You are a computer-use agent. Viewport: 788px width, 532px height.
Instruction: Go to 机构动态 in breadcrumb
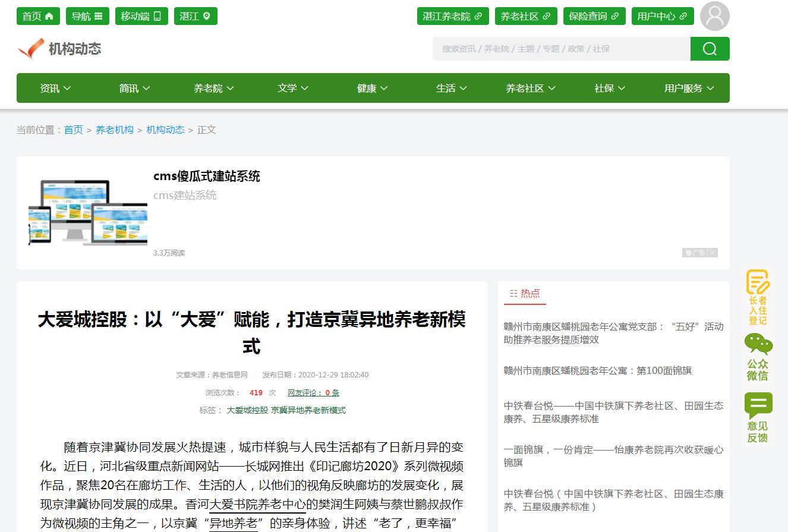pyautogui.click(x=166, y=130)
